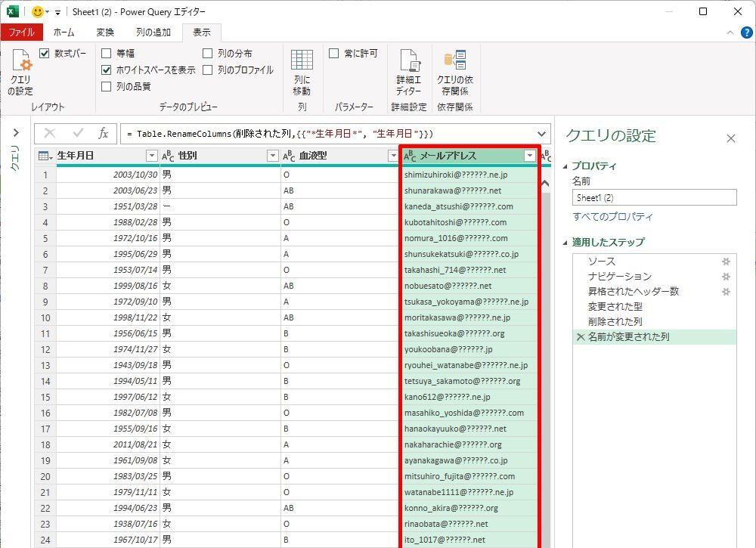Toggle the 常に許可 checkbox
Image resolution: width=756 pixels, height=548 pixels.
pyautogui.click(x=334, y=54)
